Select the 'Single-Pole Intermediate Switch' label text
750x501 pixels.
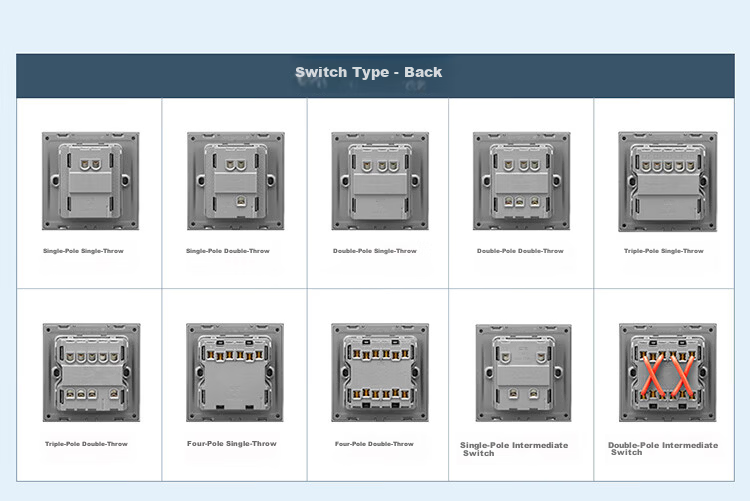coord(514,449)
